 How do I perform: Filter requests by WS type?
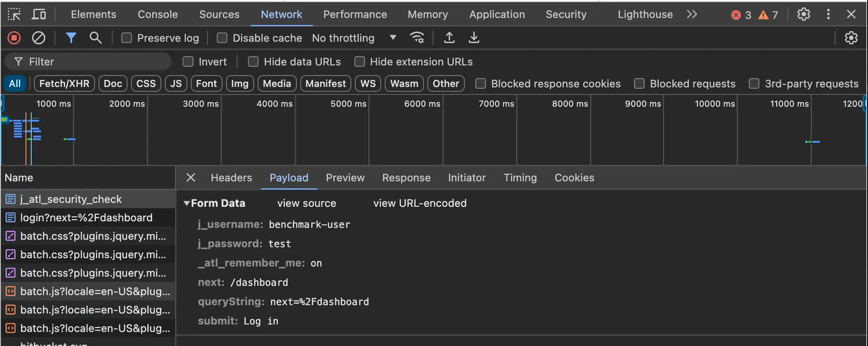(x=368, y=83)
